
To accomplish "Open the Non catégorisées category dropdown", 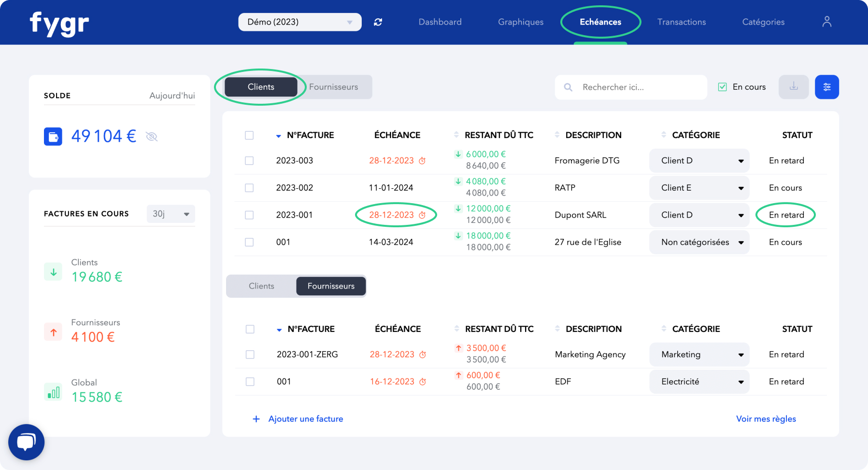I will [x=699, y=242].
